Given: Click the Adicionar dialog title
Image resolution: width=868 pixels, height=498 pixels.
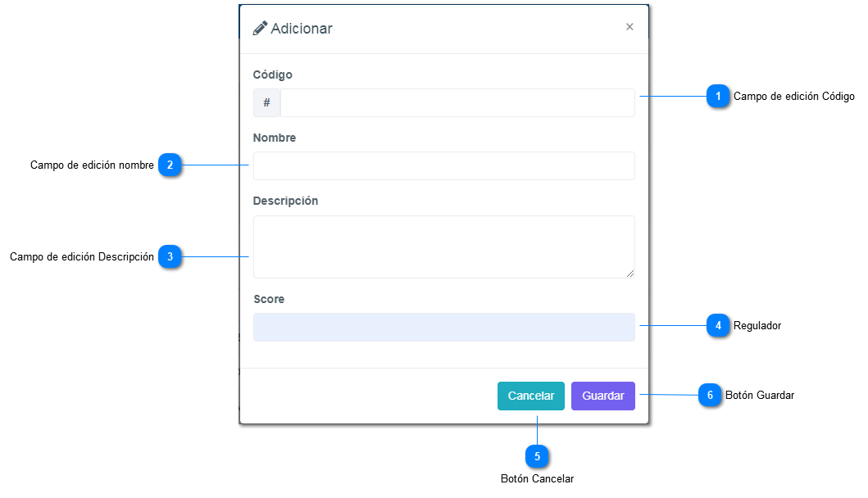Looking at the screenshot, I should [x=301, y=29].
